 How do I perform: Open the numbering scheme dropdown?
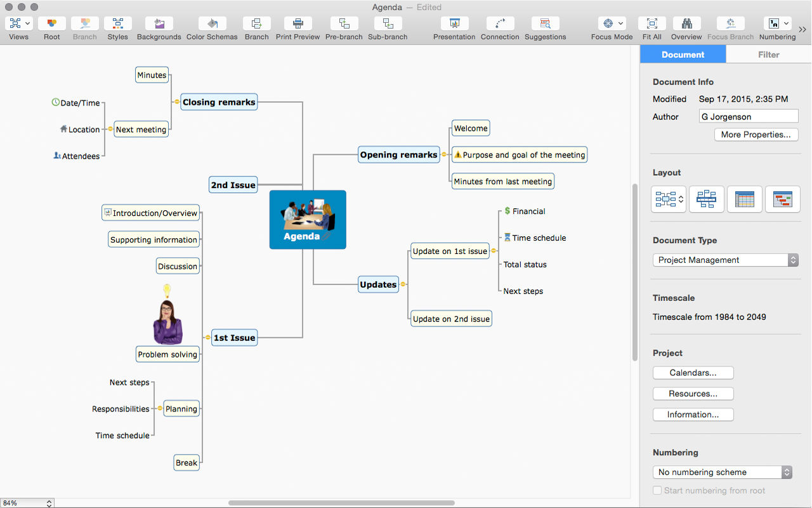tap(723, 472)
